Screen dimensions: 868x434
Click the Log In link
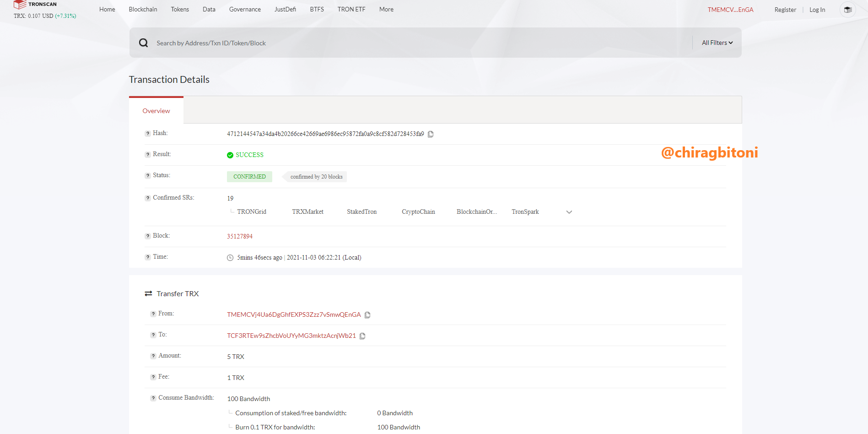(817, 10)
